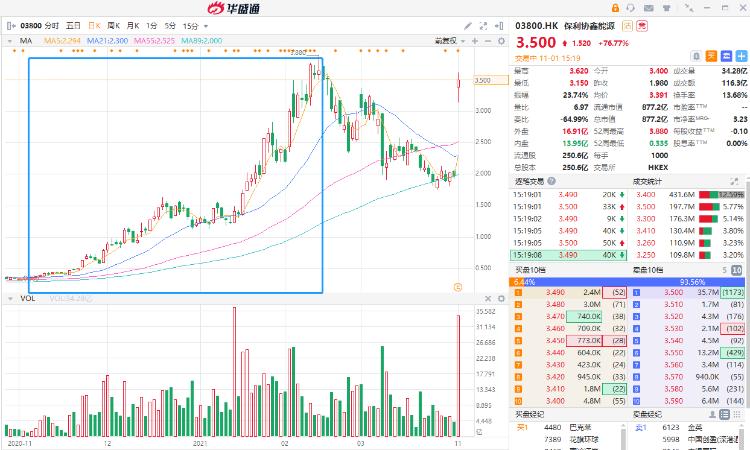
Task: Click ask level 6 price 3.550
Action: coord(673,352)
